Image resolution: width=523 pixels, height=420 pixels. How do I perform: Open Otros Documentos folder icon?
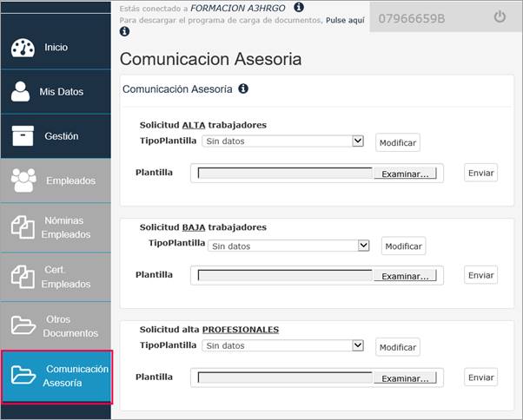[x=23, y=325]
